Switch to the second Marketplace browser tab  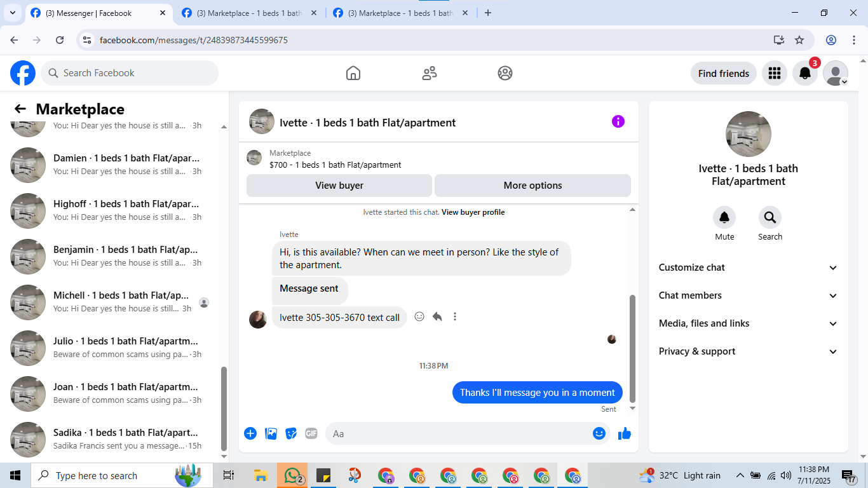click(250, 13)
